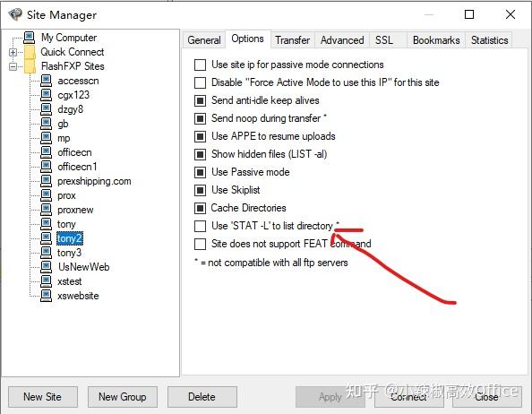This screenshot has height=414, width=532.
Task: Click the Quick Connect folder icon
Action: click(30, 52)
